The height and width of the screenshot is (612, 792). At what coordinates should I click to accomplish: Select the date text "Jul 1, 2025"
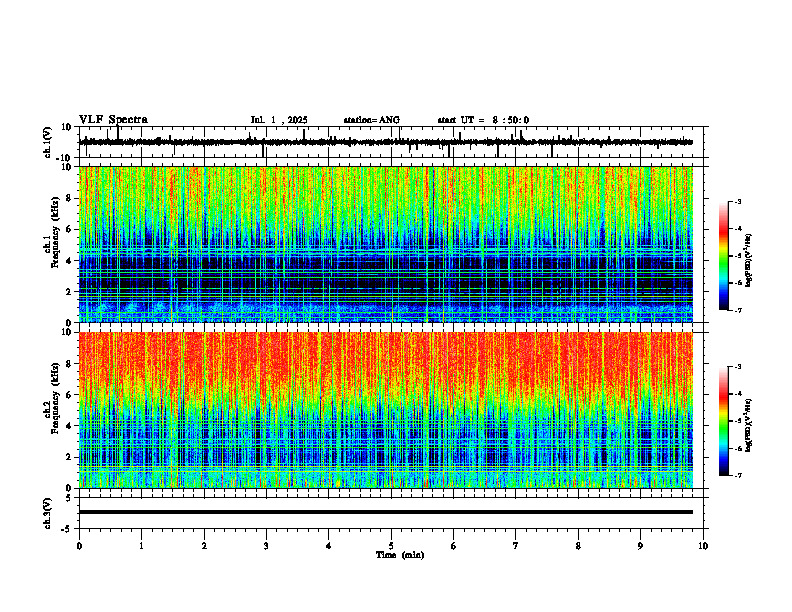(279, 120)
